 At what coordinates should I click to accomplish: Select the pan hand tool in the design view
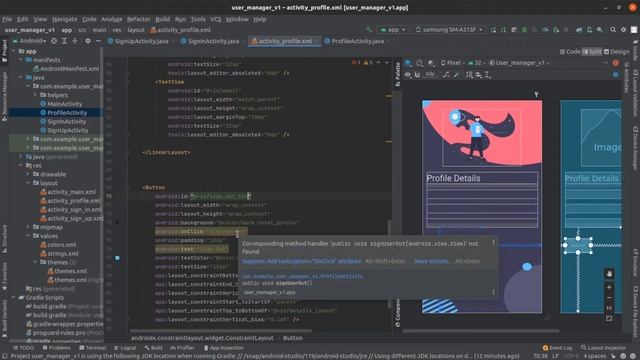coord(609,273)
